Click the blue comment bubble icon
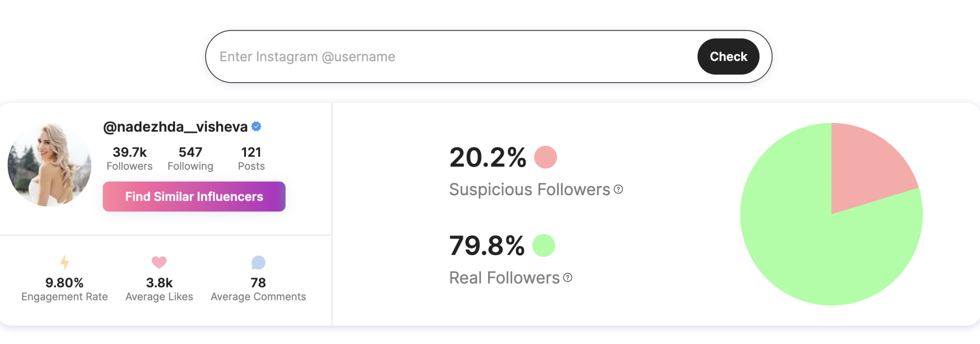The width and height of the screenshot is (980, 344). point(258,262)
